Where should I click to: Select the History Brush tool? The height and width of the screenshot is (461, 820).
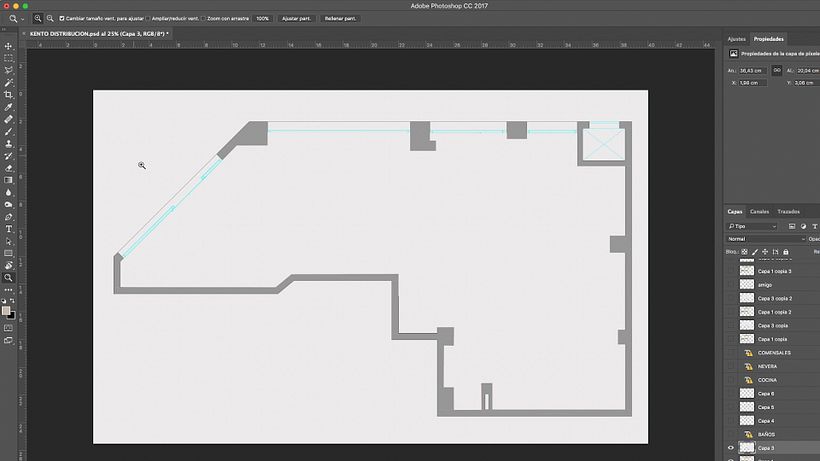(x=8, y=156)
